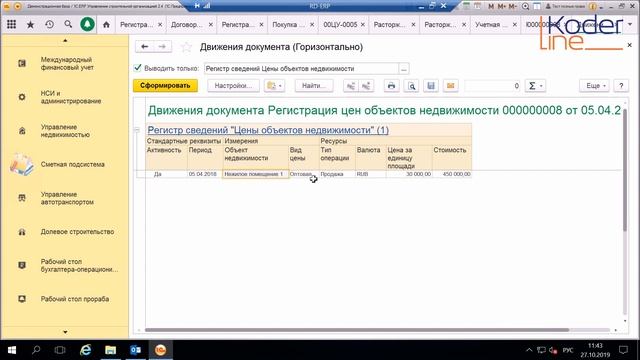The width and height of the screenshot is (640, 360).
Task: Collapse register group with minus box
Action: pyautogui.click(x=137, y=130)
